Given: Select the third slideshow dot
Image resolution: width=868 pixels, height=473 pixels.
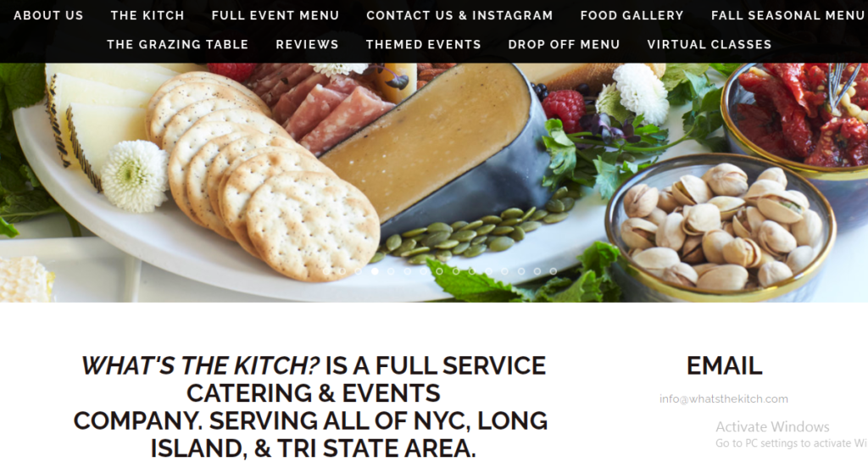Looking at the screenshot, I should [x=359, y=271].
